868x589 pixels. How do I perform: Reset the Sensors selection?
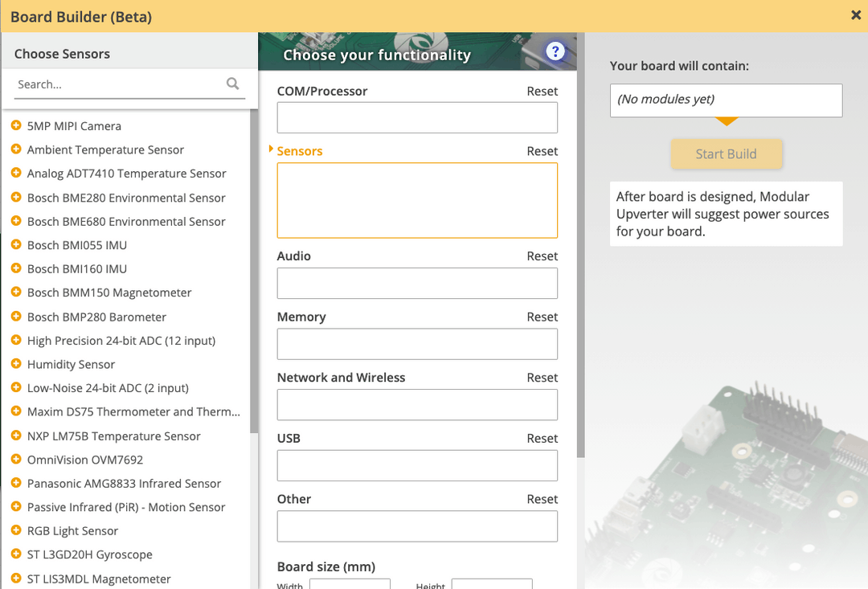coord(542,151)
